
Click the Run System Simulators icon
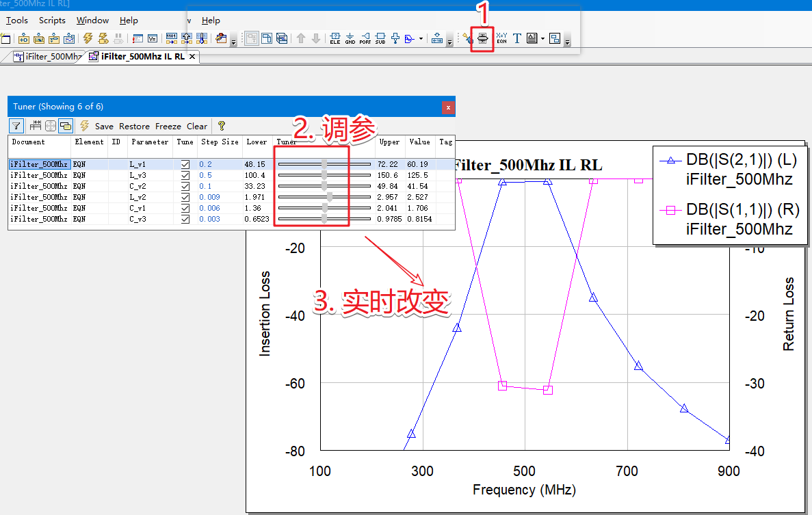[103, 38]
